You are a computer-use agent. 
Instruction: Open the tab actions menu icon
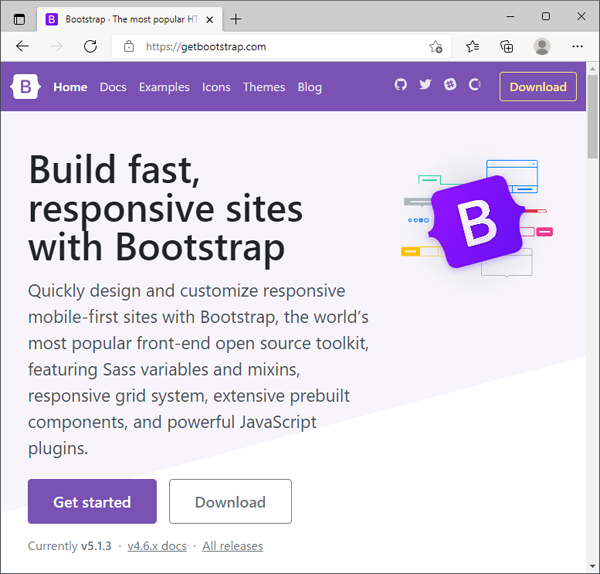click(x=19, y=19)
